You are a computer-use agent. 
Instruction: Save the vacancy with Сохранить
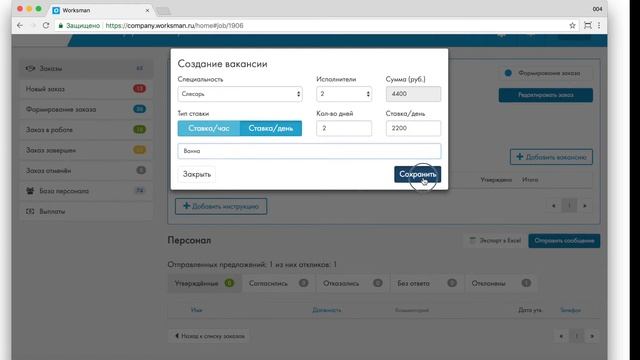(x=418, y=174)
